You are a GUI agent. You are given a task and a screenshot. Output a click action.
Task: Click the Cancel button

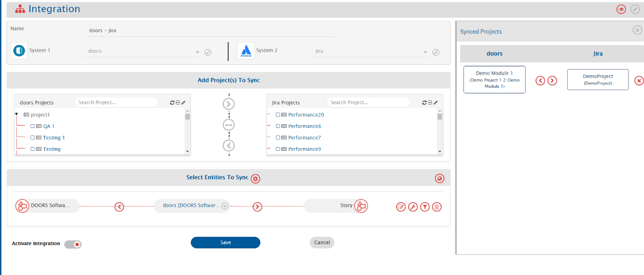pos(322,242)
